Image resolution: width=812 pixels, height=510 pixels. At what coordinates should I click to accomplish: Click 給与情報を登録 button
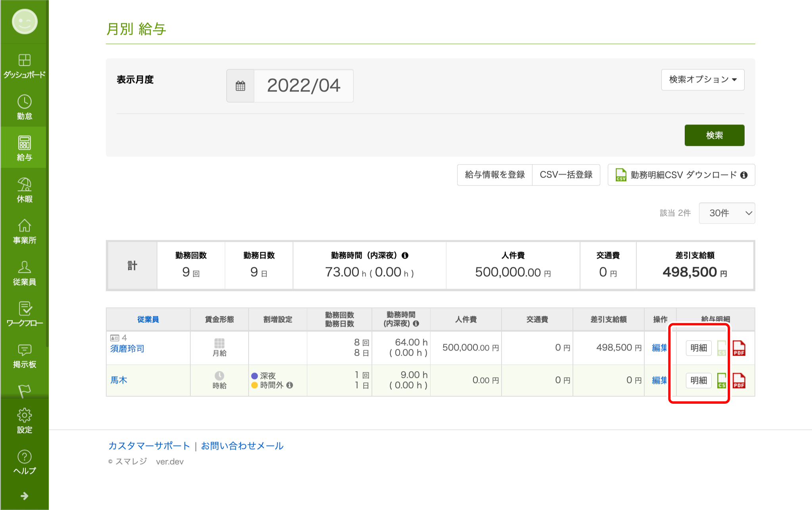click(x=494, y=175)
